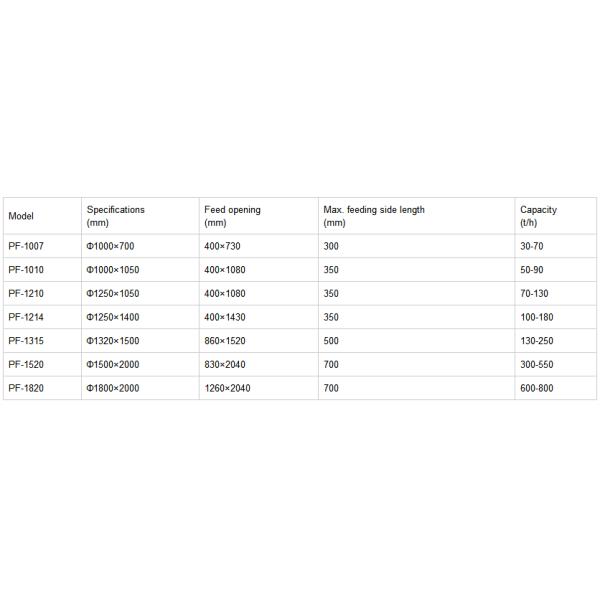The image size is (600, 600).
Task: Select the 30-70 capacity cell
Action: tap(533, 245)
